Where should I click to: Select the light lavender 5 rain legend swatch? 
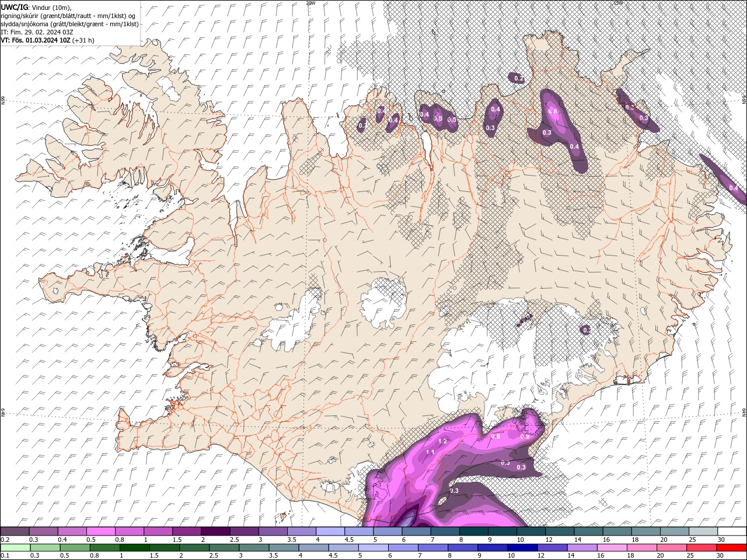373,548
